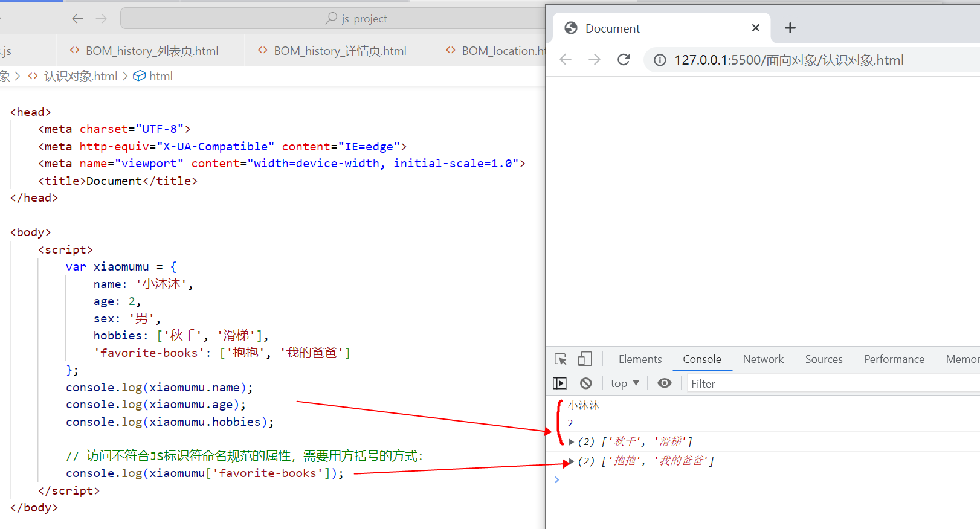980x529 pixels.
Task: Click the browser forward arrow
Action: [x=595, y=59]
